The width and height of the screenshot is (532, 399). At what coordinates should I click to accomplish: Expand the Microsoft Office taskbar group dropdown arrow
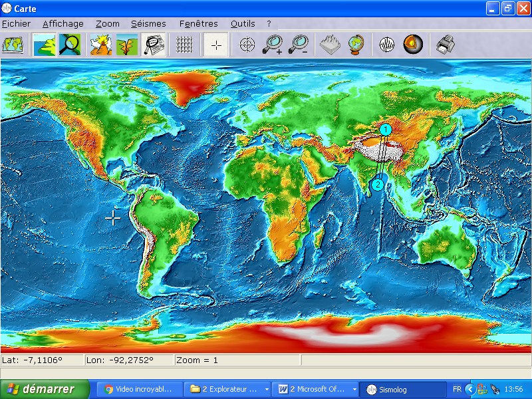(354, 390)
